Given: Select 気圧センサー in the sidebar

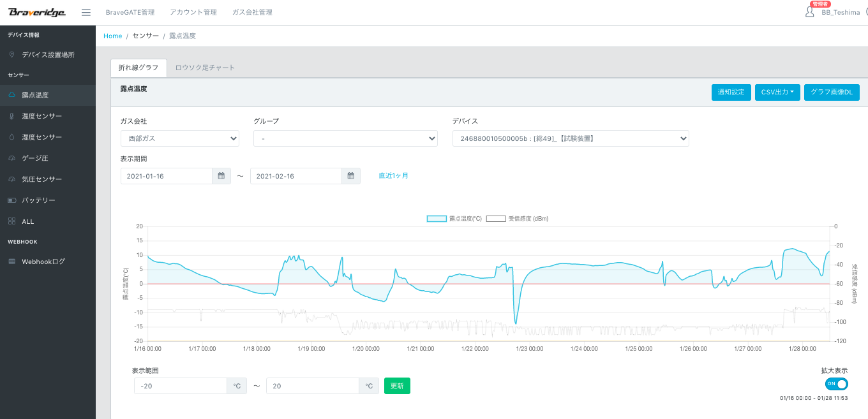Looking at the screenshot, I should (48, 179).
